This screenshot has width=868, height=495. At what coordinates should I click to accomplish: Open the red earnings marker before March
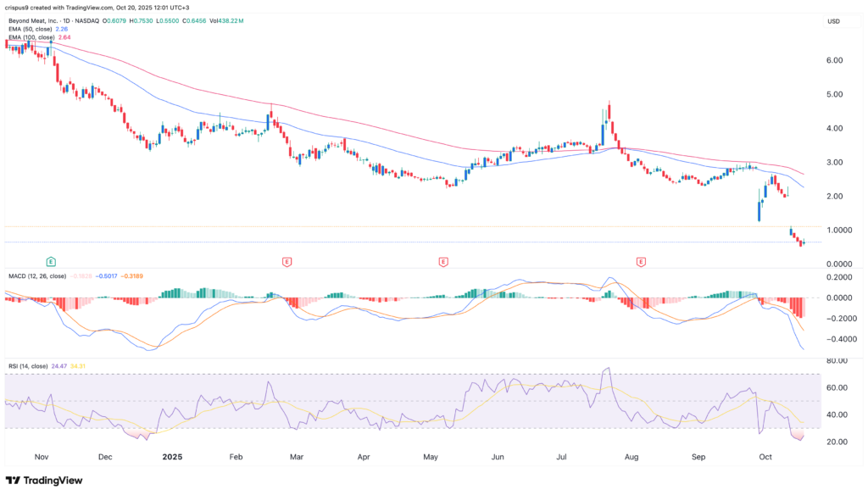pos(286,263)
